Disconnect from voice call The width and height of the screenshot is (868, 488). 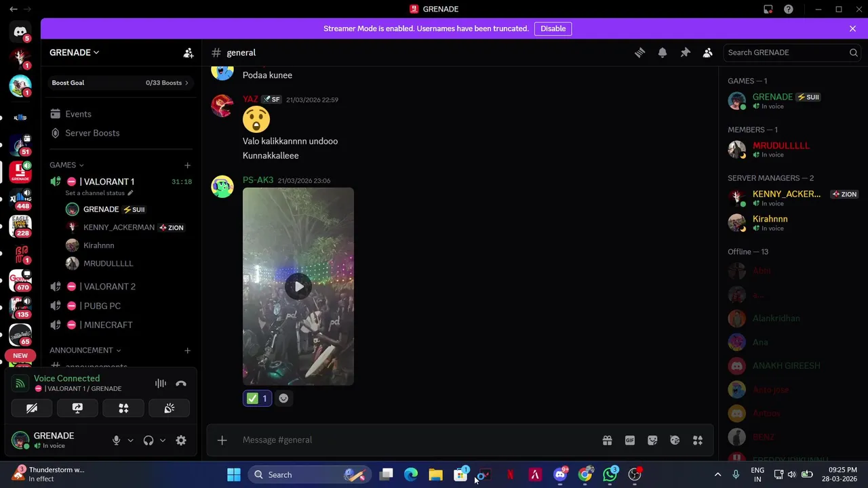click(181, 383)
